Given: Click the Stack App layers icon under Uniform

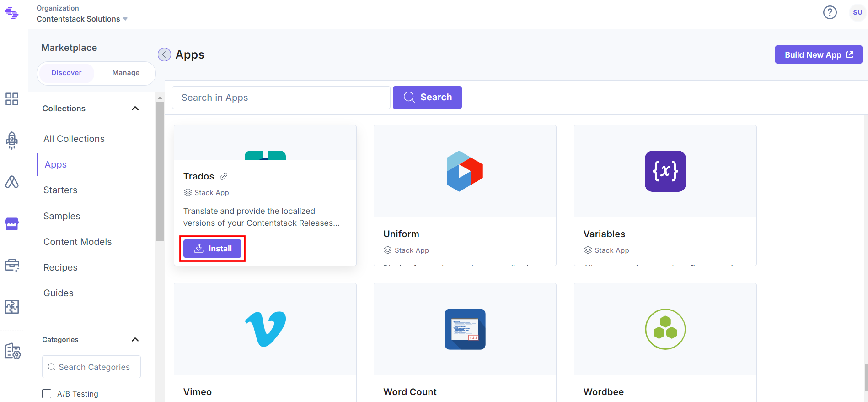Looking at the screenshot, I should [x=388, y=250].
